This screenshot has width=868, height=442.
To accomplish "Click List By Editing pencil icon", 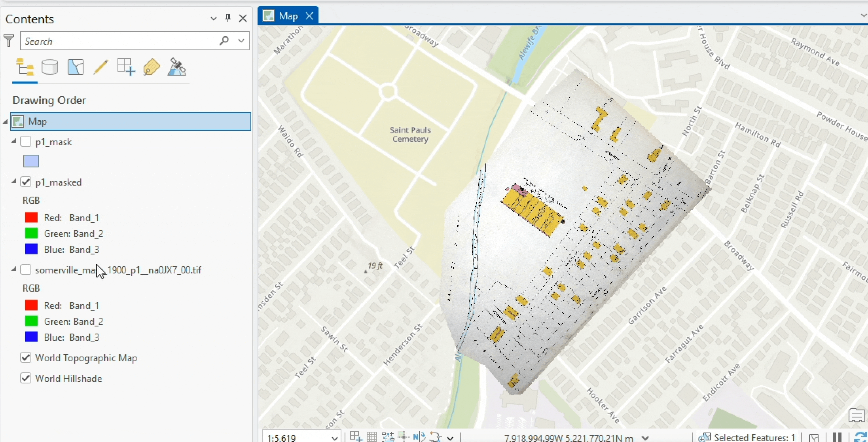I will (x=100, y=67).
